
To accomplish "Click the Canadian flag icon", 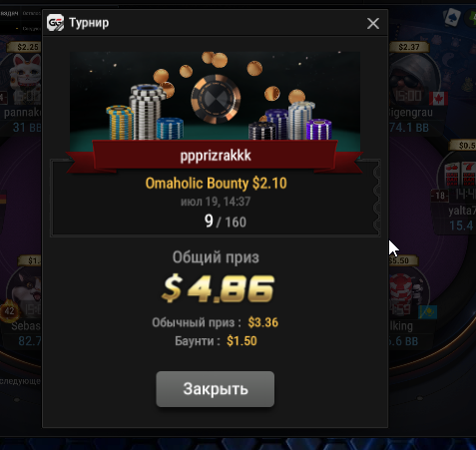I will click(438, 99).
